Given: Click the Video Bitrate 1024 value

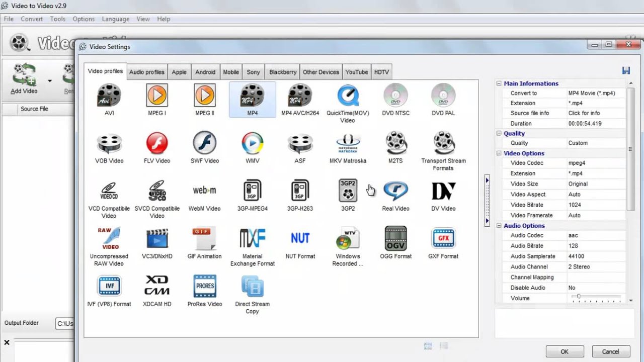Looking at the screenshot, I should [597, 205].
